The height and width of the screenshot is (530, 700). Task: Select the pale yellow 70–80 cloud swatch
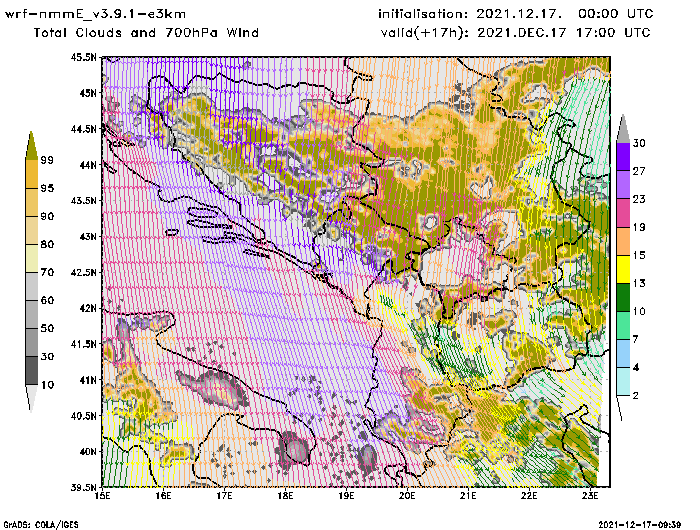pos(31,259)
